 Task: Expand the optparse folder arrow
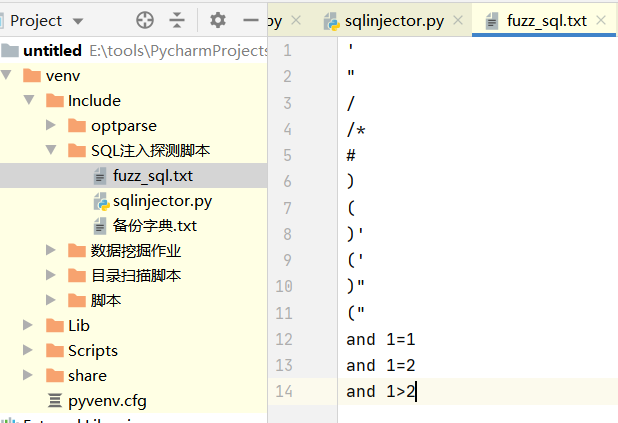click(51, 125)
